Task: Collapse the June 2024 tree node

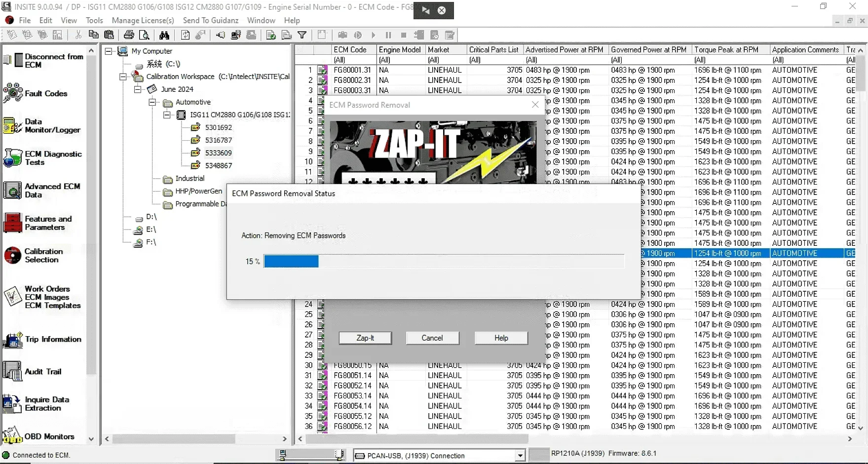Action: [x=138, y=89]
